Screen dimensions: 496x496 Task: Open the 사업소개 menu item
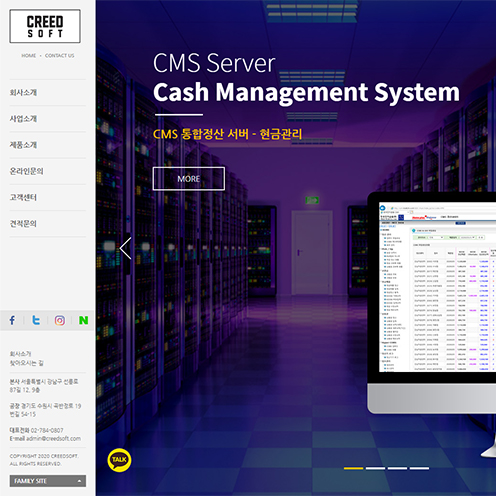pos(23,119)
